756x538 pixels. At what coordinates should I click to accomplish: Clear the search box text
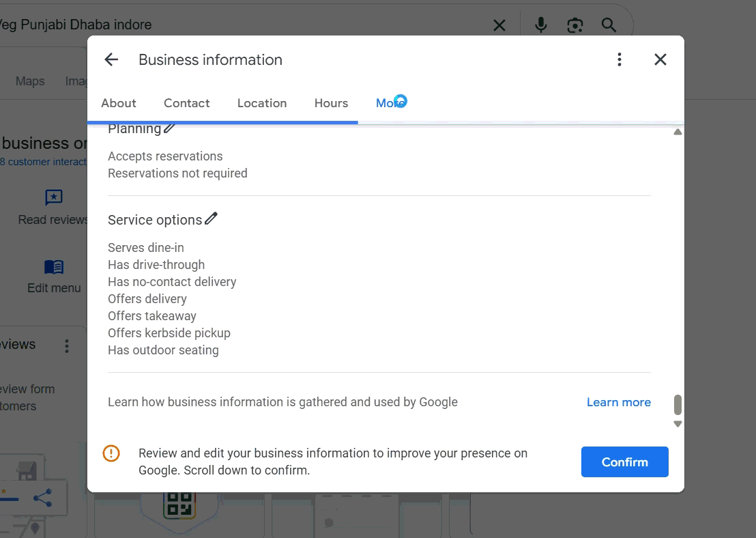click(499, 25)
